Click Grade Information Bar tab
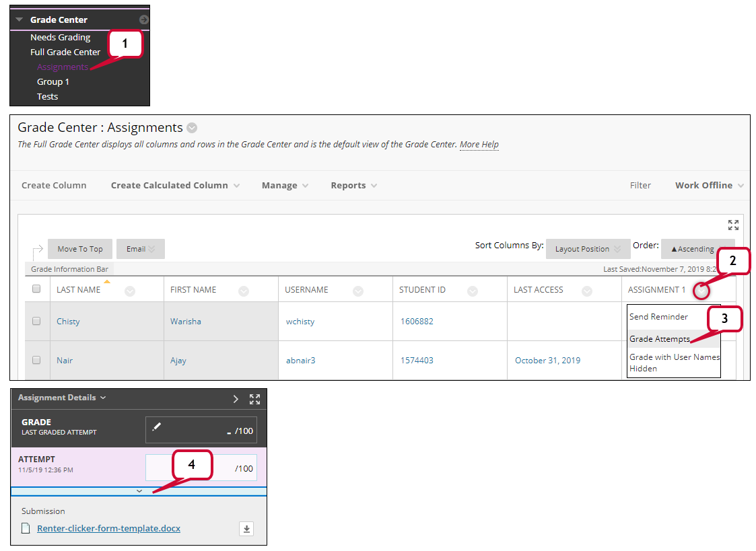 coord(69,269)
